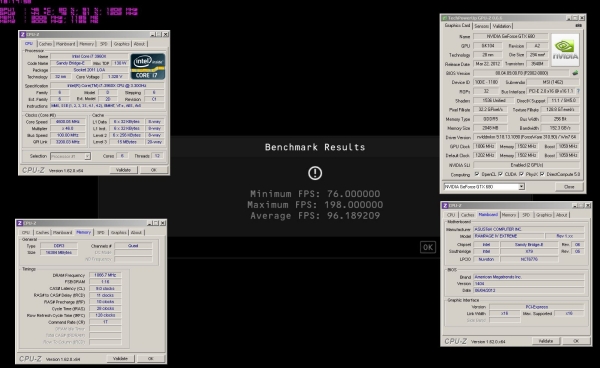Switch to the Sensors tab in GPU-Z
The image size is (600, 368).
click(481, 26)
